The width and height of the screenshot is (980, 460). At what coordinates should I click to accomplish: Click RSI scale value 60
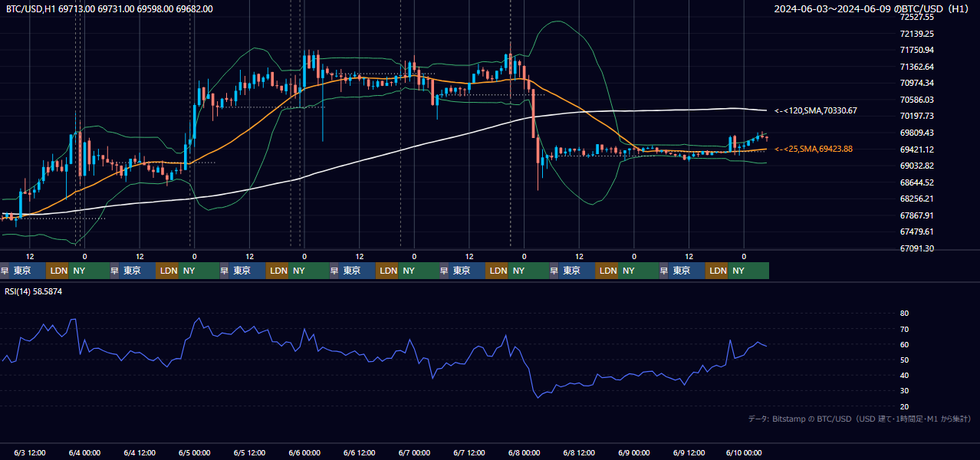coord(905,344)
